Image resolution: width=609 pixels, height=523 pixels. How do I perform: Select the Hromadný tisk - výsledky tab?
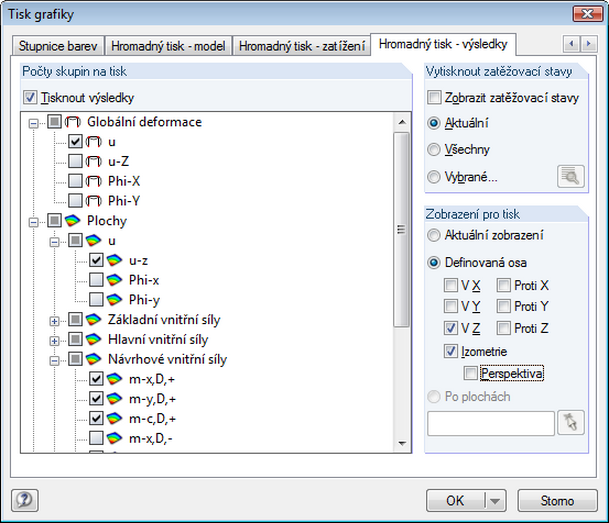(443, 44)
